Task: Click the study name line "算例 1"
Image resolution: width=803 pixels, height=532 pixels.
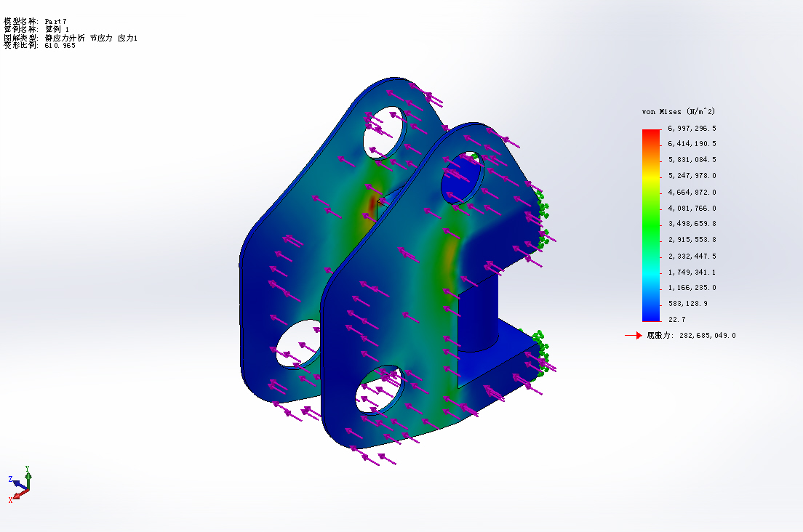Action: point(36,29)
